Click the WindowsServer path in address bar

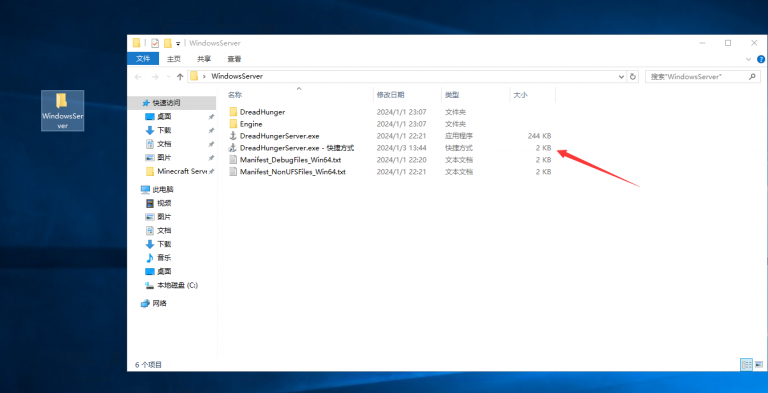(x=237, y=76)
